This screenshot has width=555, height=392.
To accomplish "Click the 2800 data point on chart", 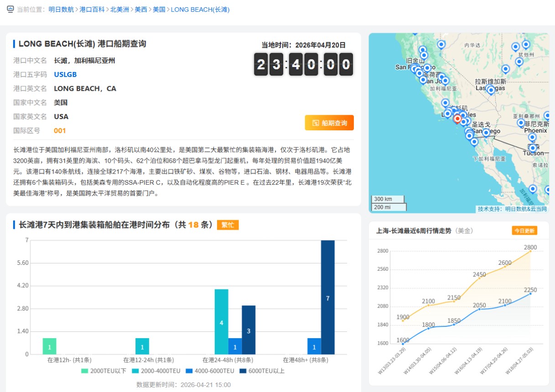I will click(x=530, y=251).
